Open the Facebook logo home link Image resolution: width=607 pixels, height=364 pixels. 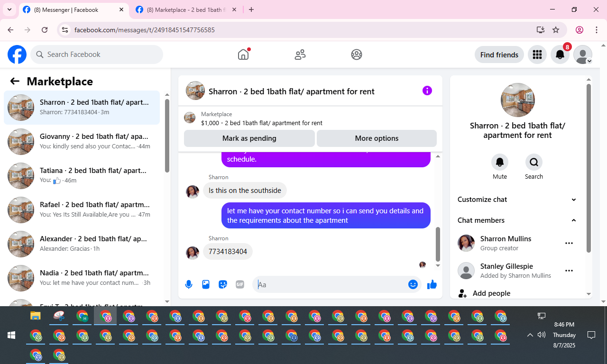click(17, 55)
